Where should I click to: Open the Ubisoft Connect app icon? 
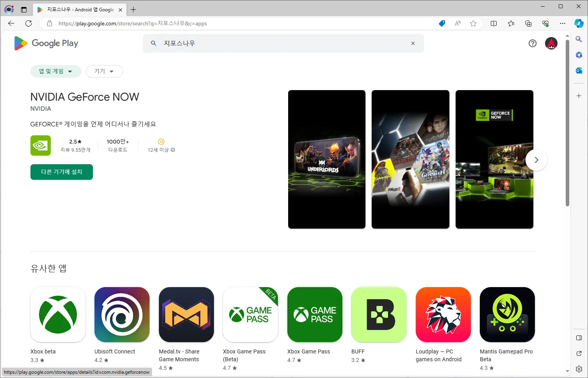122,315
